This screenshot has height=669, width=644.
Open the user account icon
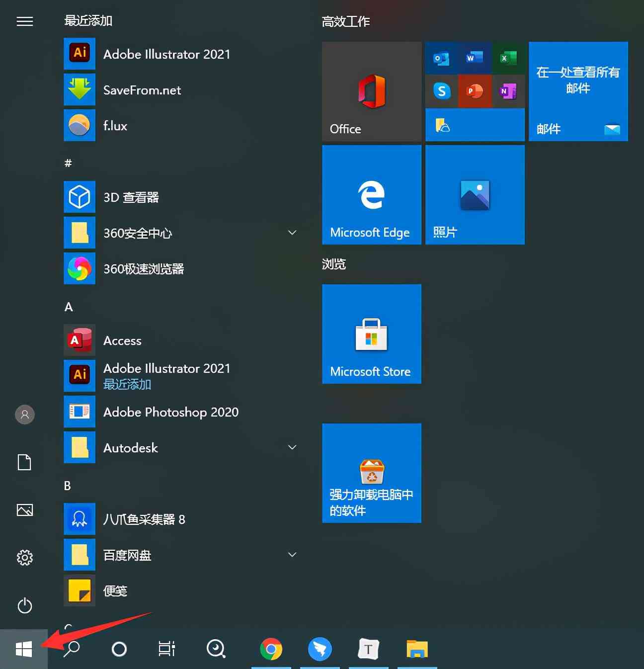pos(25,414)
